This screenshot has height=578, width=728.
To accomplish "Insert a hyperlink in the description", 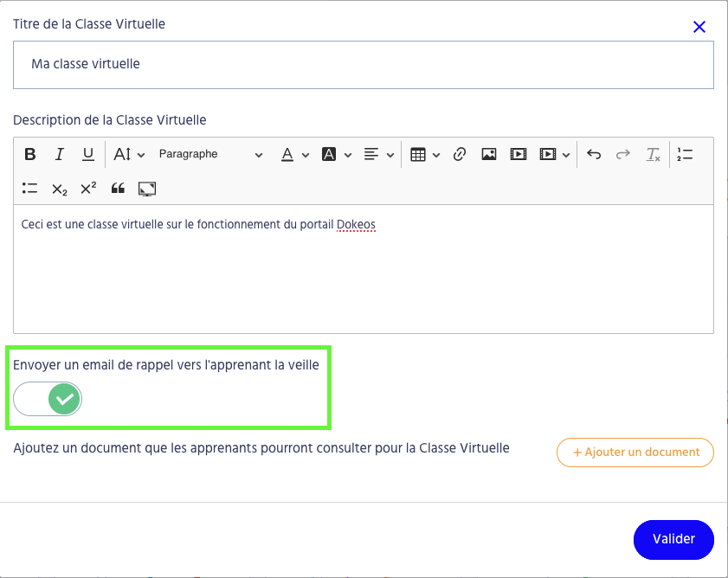I will 460,155.
